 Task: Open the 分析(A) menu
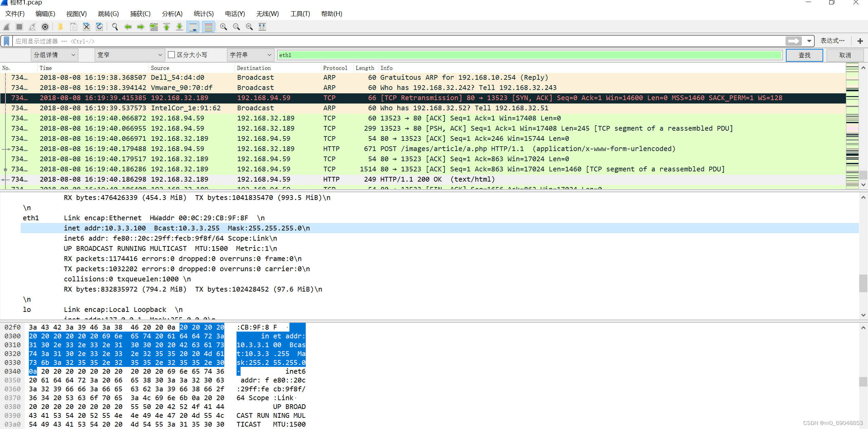pos(172,14)
